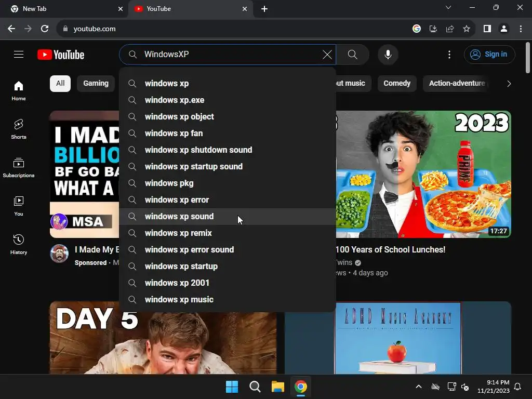This screenshot has width=532, height=399.
Task: Close the YouTube browser tab
Action: (245, 9)
